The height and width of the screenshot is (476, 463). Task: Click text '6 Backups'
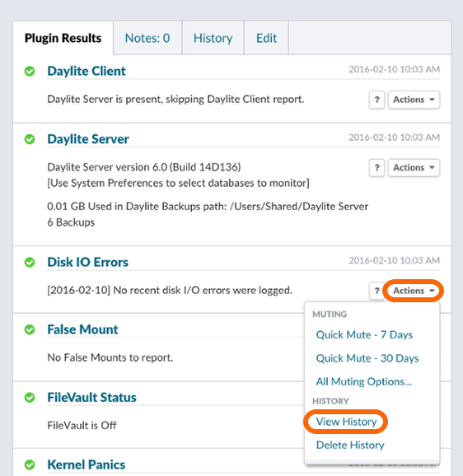point(71,222)
